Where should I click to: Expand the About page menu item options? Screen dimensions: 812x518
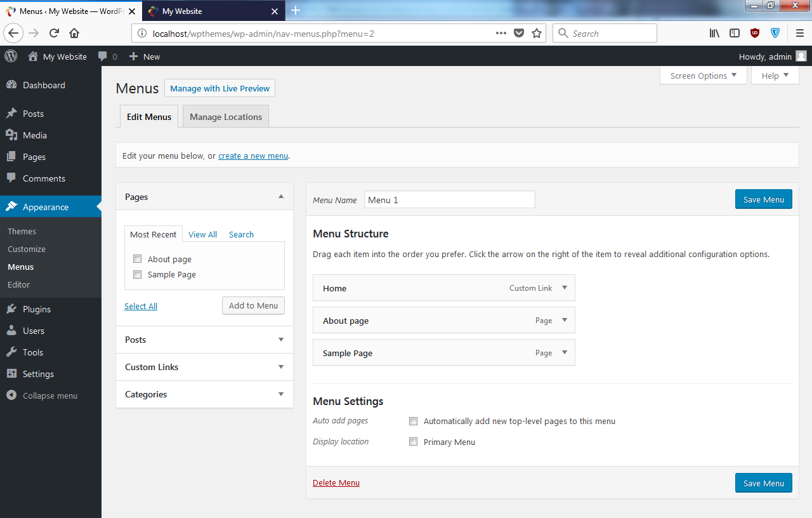click(x=565, y=320)
